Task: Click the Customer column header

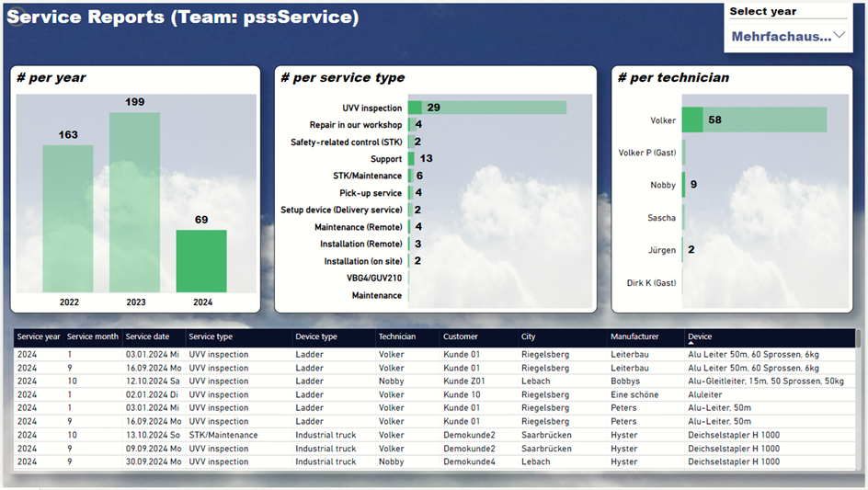Action: click(x=460, y=336)
